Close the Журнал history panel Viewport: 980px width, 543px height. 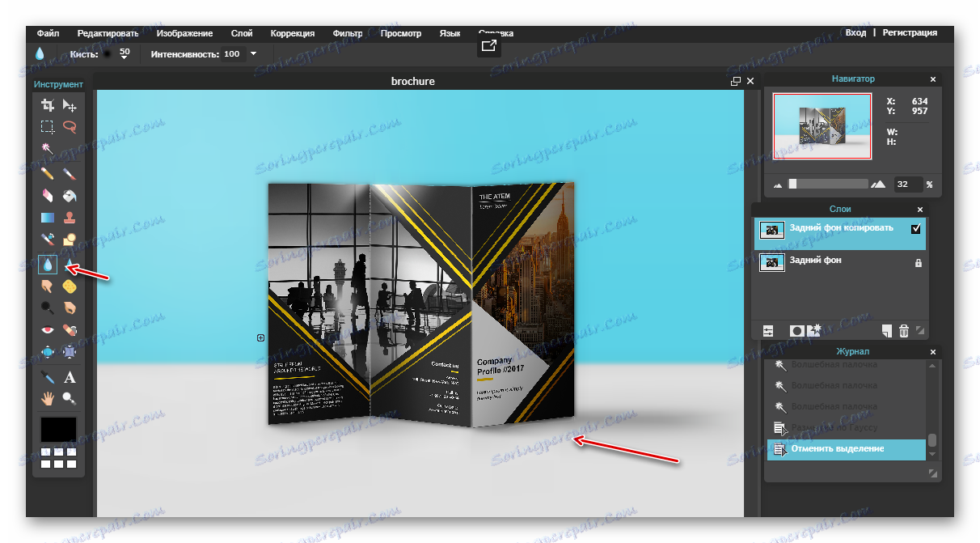pos(933,352)
